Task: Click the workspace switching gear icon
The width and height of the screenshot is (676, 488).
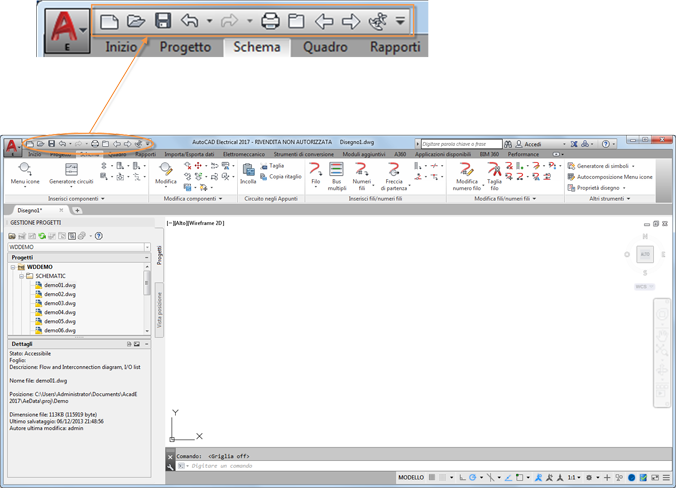Action: tap(589, 477)
